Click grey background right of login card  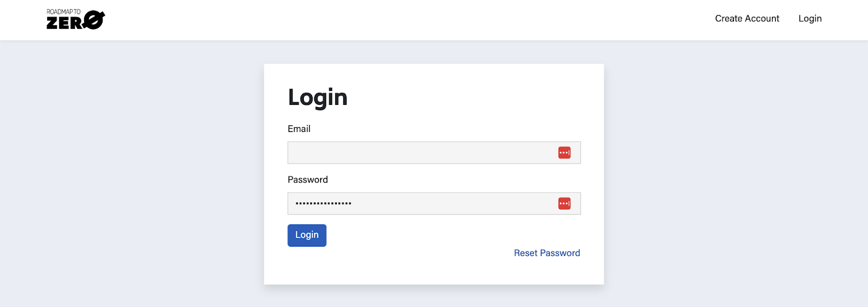click(732, 174)
